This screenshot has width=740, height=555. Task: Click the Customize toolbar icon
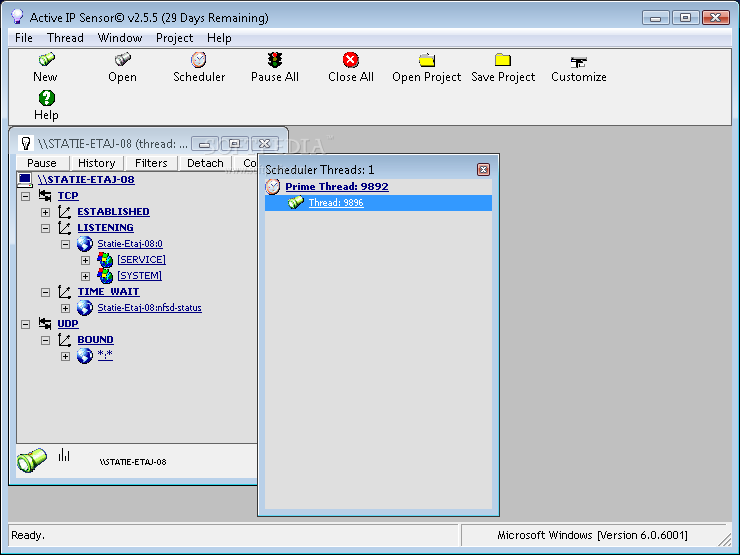coord(579,61)
